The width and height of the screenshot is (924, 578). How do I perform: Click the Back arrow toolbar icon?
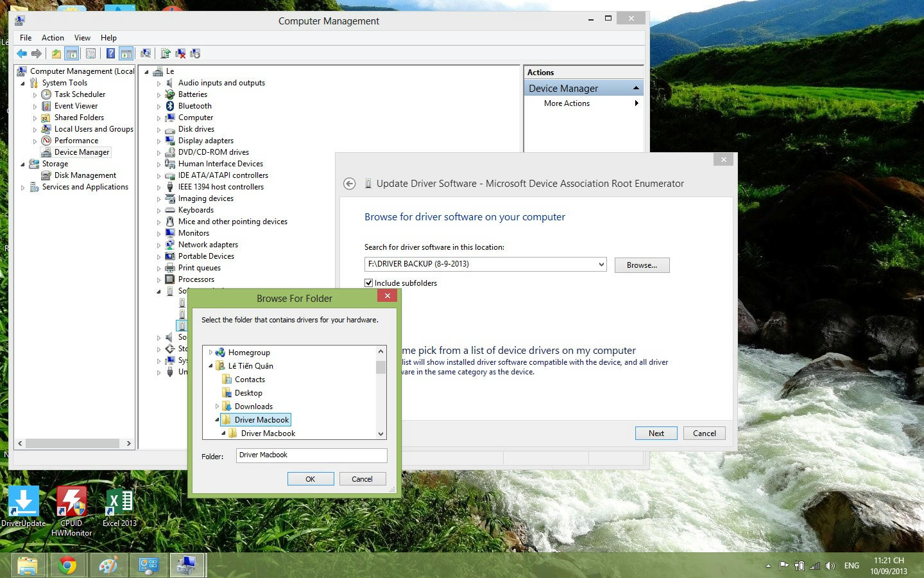click(22, 54)
